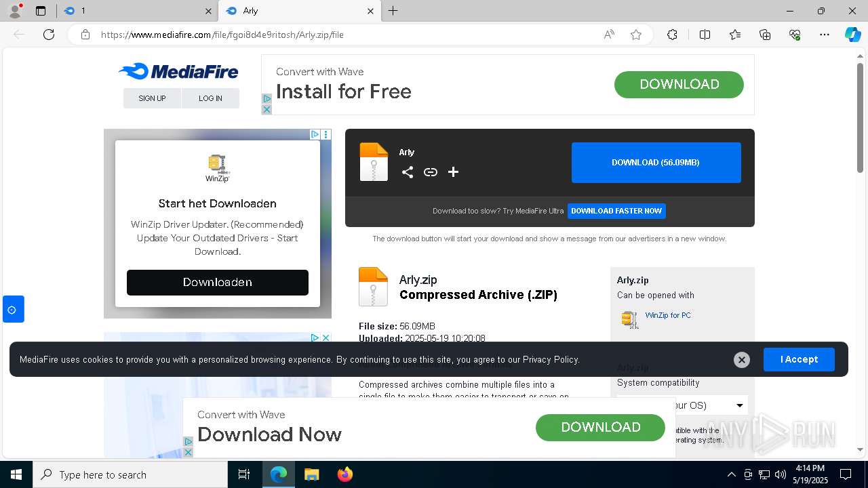The height and width of the screenshot is (488, 868).
Task: Click the WinZip ad options icon
Action: coord(326,134)
